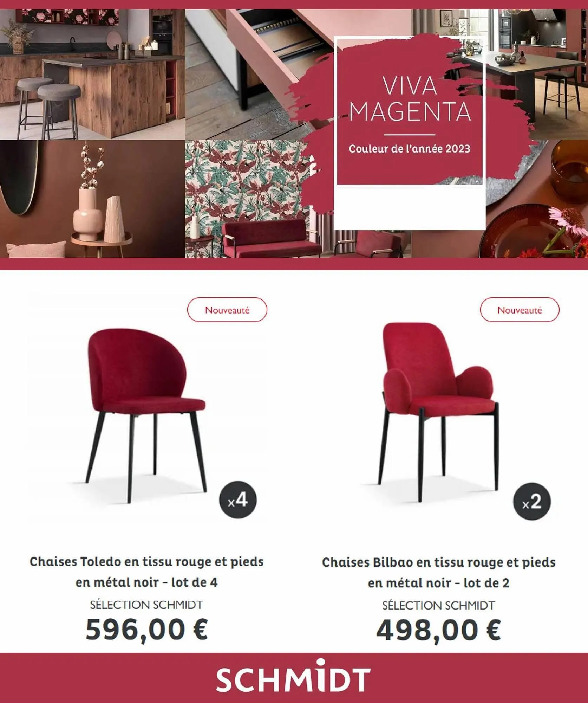Click the 596,00 € price
Viewport: 588px width, 703px height.
147,629
